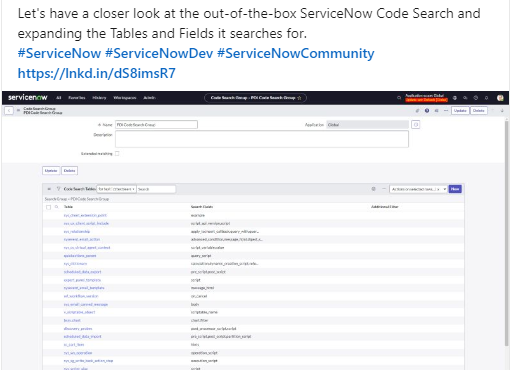Open the globe scope picker icon
This screenshot has height=370, width=518.
point(455,98)
